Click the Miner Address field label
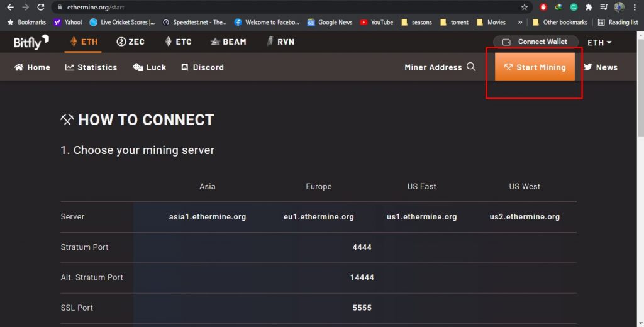Screen dimensions: 644x327 [433, 67]
